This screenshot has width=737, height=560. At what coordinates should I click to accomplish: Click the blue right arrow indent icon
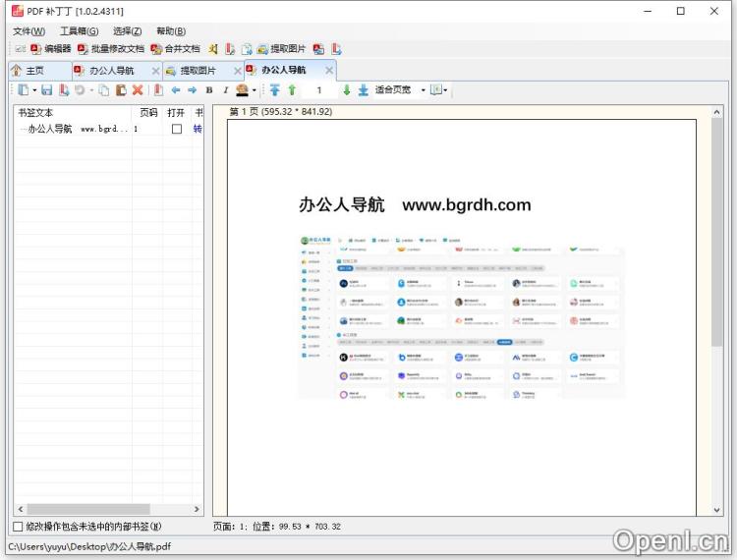193,89
